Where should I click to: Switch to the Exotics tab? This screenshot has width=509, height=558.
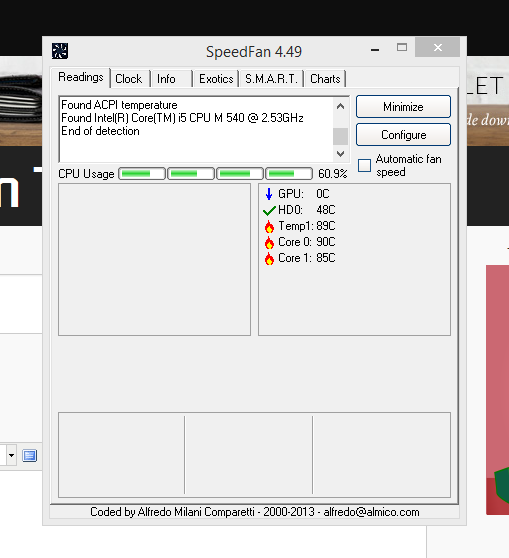[x=216, y=79]
